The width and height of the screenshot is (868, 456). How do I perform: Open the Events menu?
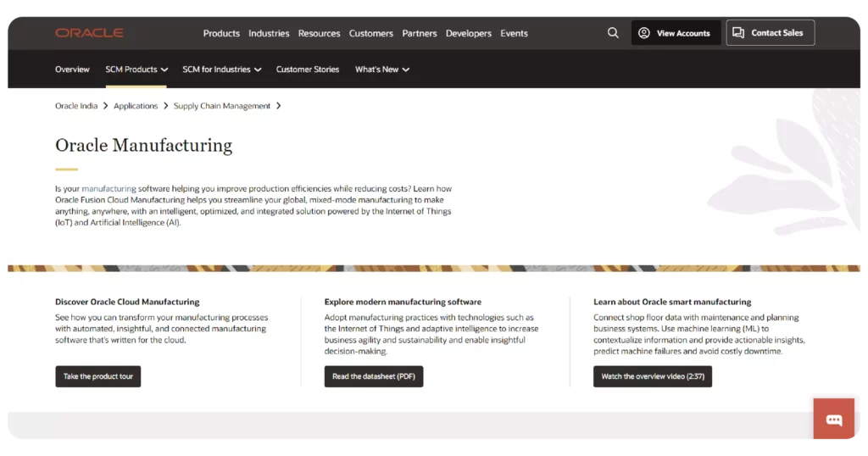coord(514,33)
